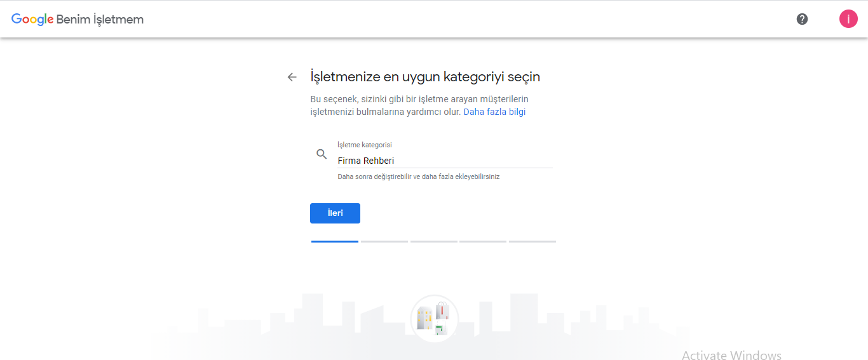
Task: Focus the "Firma Rehberi" category field
Action: 444,161
